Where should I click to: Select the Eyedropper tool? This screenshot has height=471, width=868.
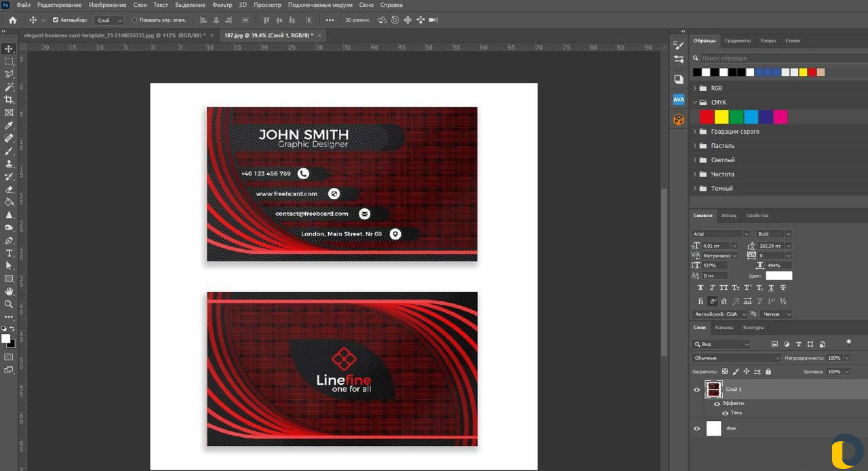(x=9, y=126)
